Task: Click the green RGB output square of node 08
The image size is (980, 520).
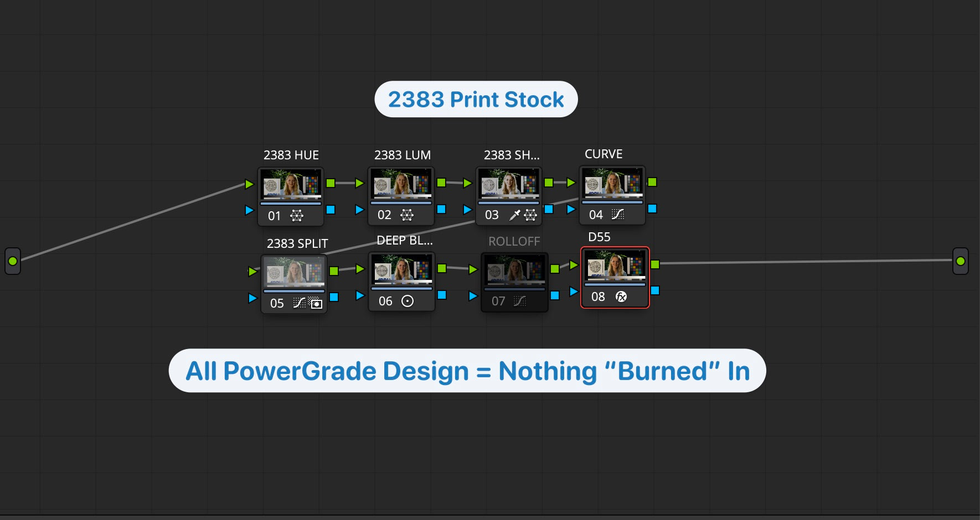Action: pyautogui.click(x=655, y=264)
